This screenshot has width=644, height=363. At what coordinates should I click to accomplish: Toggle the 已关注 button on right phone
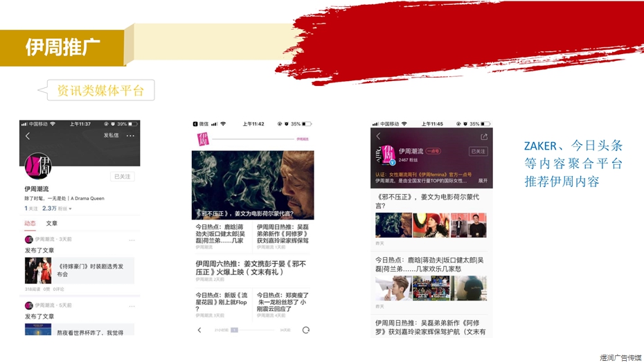[478, 151]
